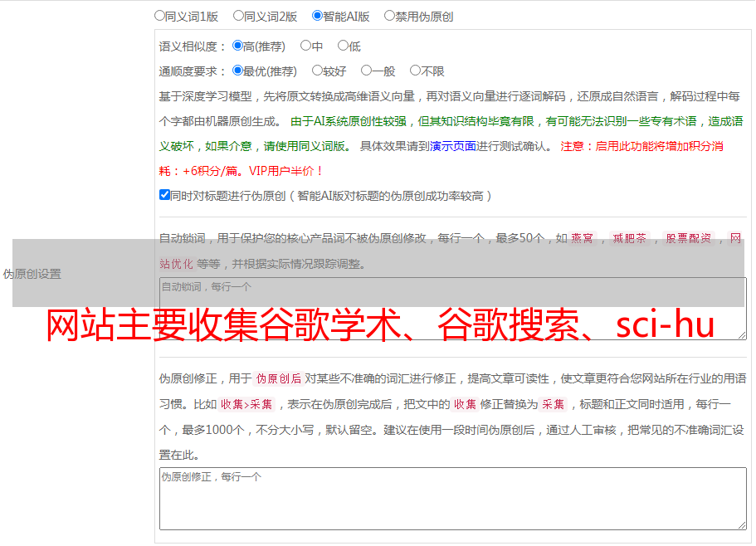The width and height of the screenshot is (756, 546).
Task: Click into the 伪原创修正 textarea
Action: click(453, 499)
